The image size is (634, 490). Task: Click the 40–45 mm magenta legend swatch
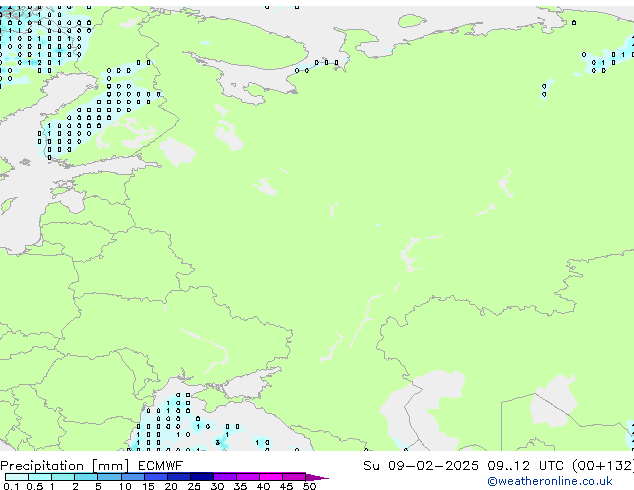pos(271,477)
